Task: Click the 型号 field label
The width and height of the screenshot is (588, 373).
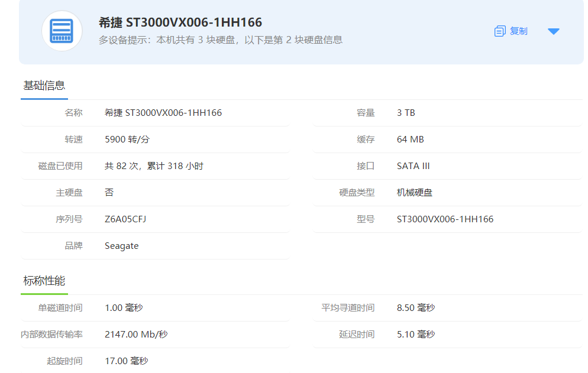Action: 366,219
